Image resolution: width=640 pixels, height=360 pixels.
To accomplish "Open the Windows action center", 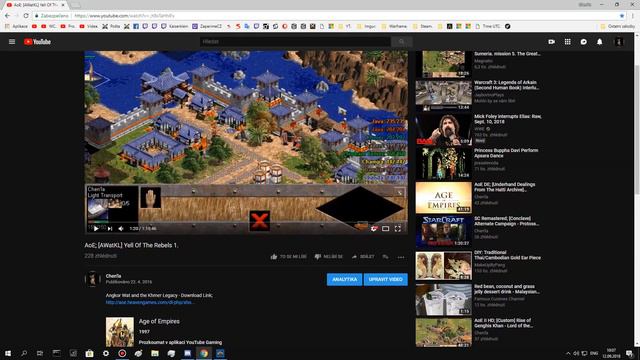I will [x=629, y=353].
